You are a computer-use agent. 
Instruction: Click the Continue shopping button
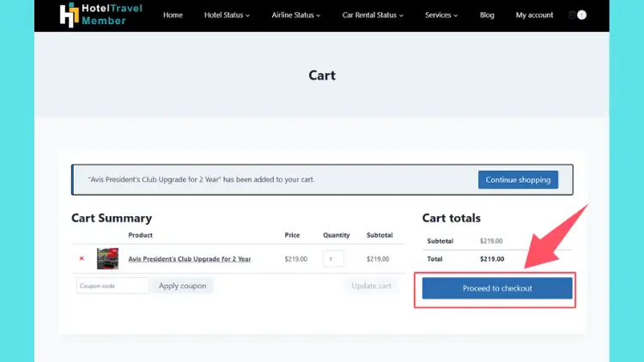[518, 180]
